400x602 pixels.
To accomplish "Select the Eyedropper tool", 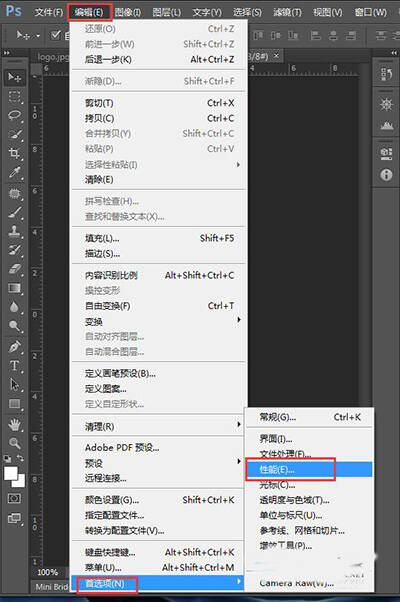I will (x=14, y=173).
